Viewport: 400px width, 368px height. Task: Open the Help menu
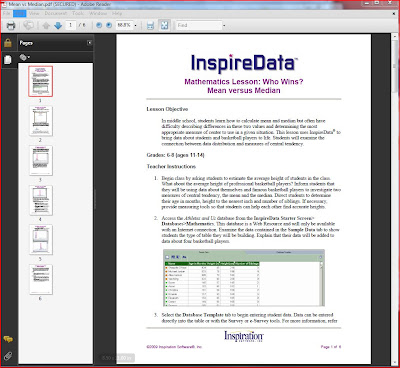[117, 13]
